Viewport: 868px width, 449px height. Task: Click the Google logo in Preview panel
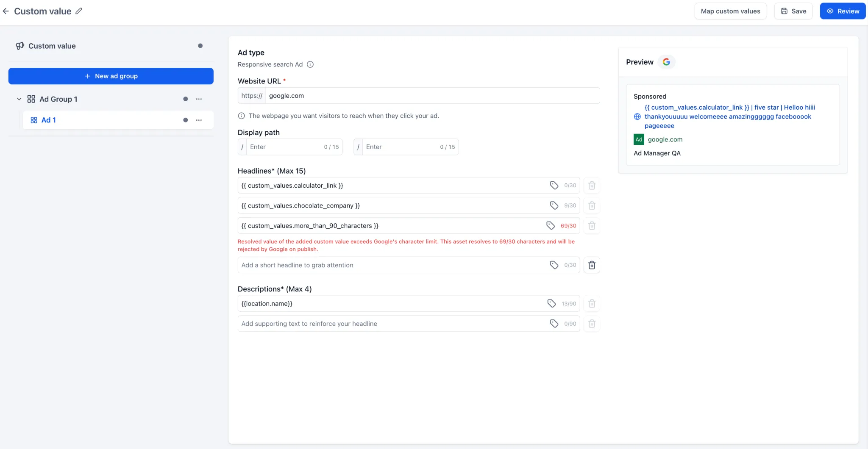coord(666,62)
